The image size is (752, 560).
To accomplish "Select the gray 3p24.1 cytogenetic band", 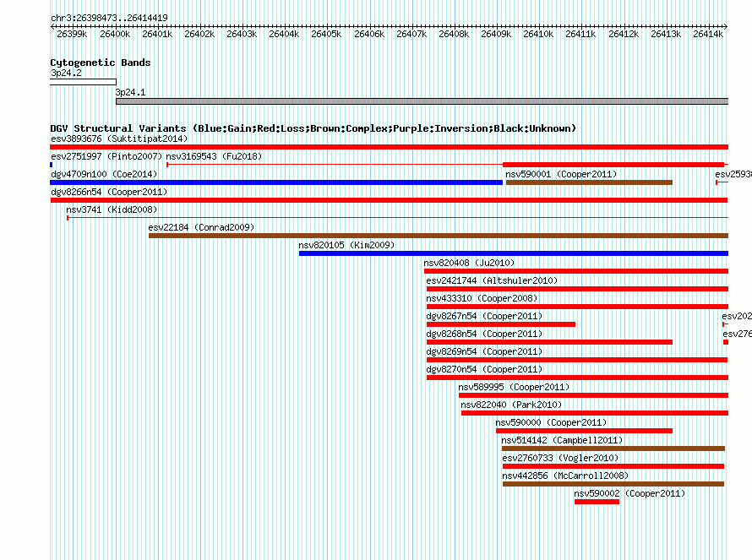I will [x=422, y=101].
